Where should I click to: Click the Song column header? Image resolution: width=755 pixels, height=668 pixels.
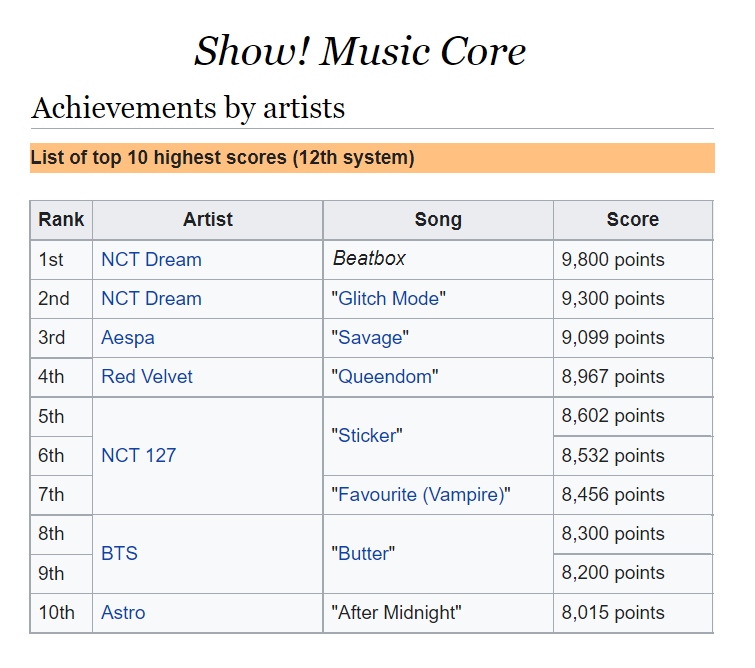tap(438, 220)
